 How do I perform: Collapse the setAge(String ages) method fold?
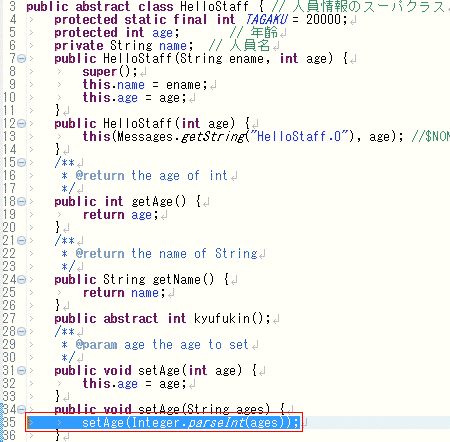point(21,410)
